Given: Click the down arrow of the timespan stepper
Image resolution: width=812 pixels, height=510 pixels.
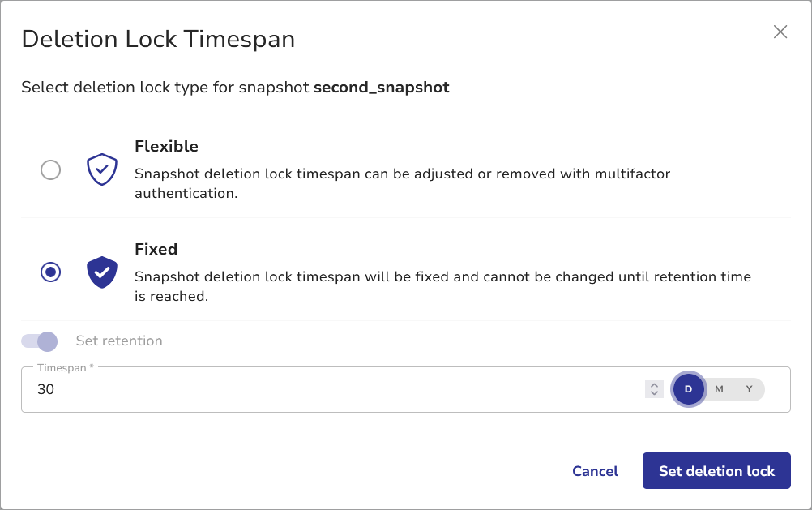Looking at the screenshot, I should point(654,394).
